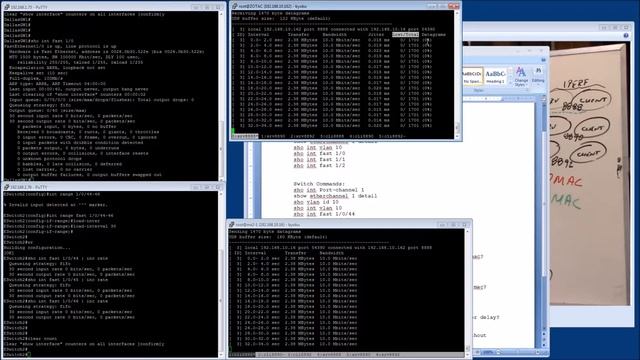
Task: Click the title icon of the lower byobu window
Action: [232, 224]
